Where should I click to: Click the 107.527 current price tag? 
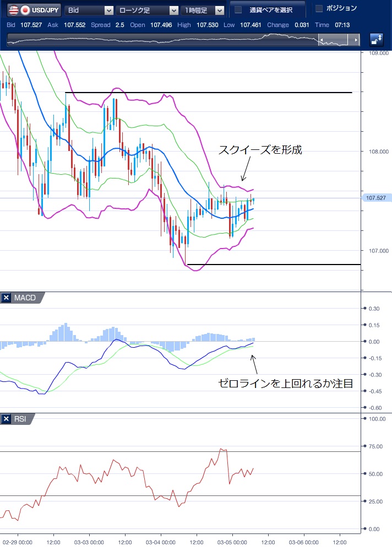point(375,198)
